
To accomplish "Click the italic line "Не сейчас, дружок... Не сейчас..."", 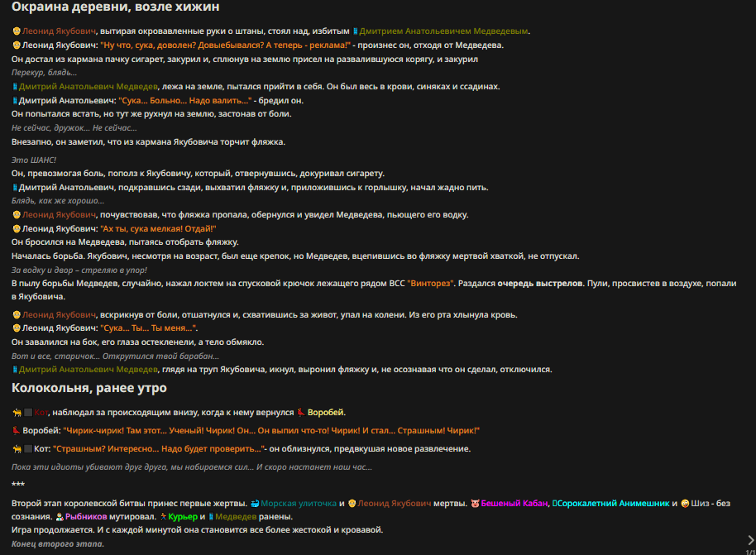I will (x=74, y=127).
